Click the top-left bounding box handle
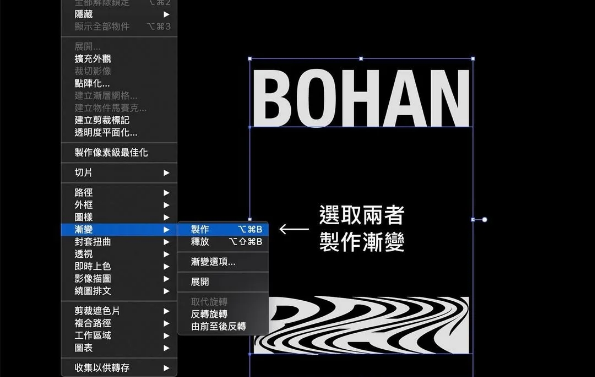 [x=250, y=59]
